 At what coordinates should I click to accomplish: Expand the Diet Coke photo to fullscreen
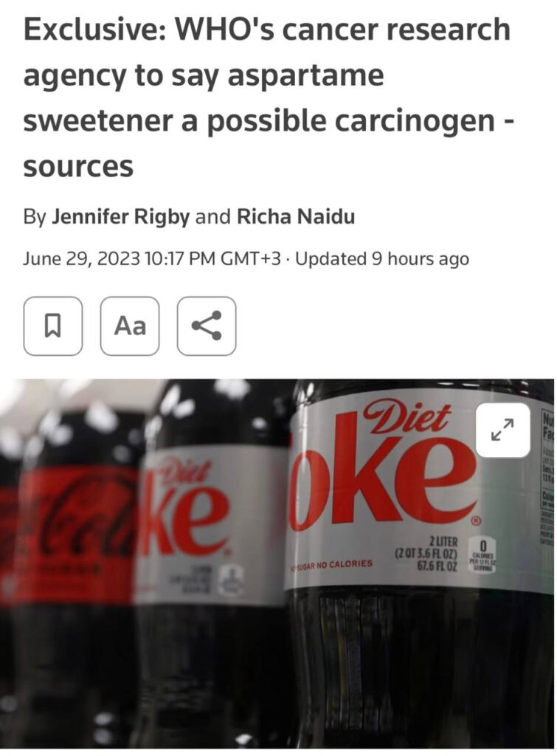coord(502,430)
